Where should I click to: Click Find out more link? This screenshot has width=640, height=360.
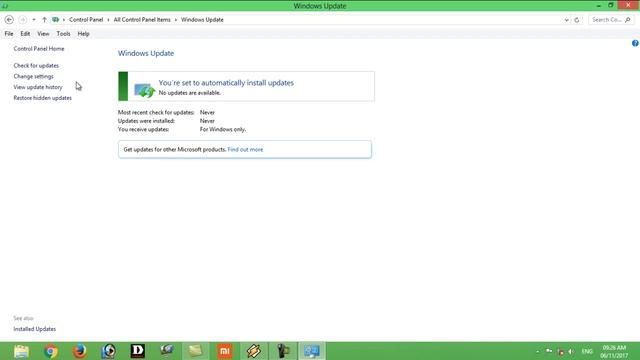point(245,149)
